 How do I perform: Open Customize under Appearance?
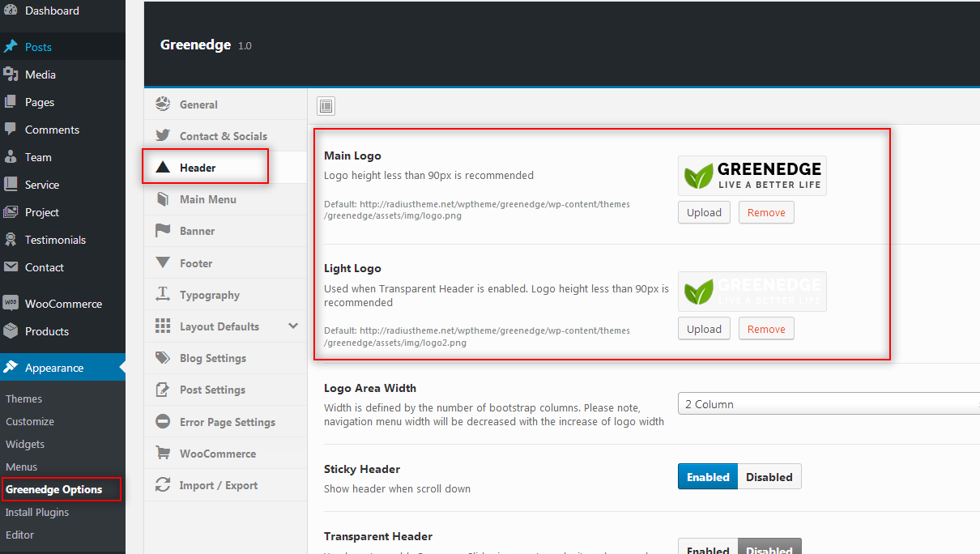(30, 421)
